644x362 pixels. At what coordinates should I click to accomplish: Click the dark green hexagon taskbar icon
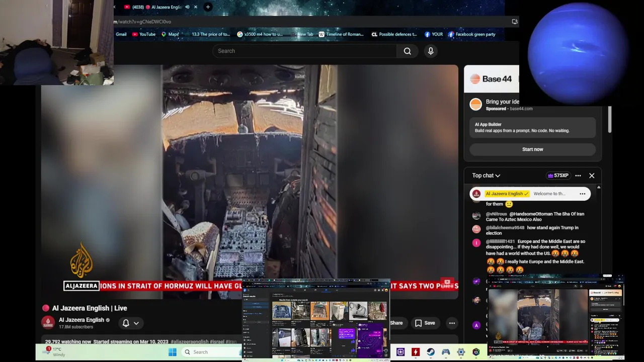click(476, 352)
